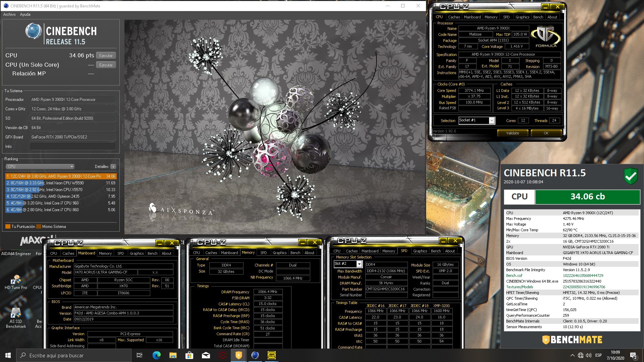This screenshot has height=362, width=644.
Task: Click Validate button in CPU-Z
Action: 512,133
